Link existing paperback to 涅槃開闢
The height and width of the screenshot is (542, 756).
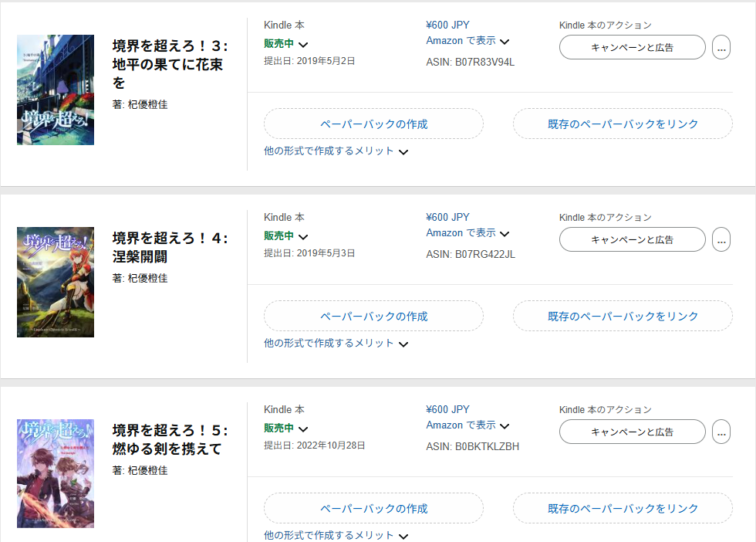(623, 316)
